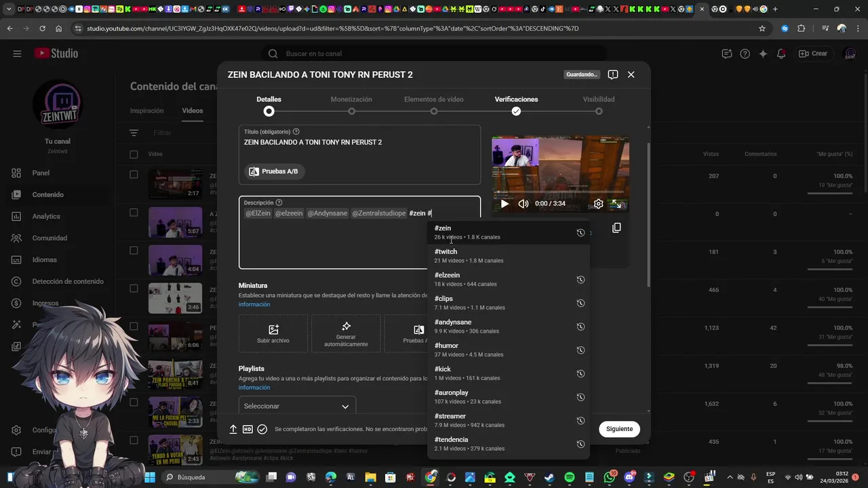The image size is (868, 488).
Task: Select the #clips hashtag suggestion
Action: pyautogui.click(x=509, y=303)
